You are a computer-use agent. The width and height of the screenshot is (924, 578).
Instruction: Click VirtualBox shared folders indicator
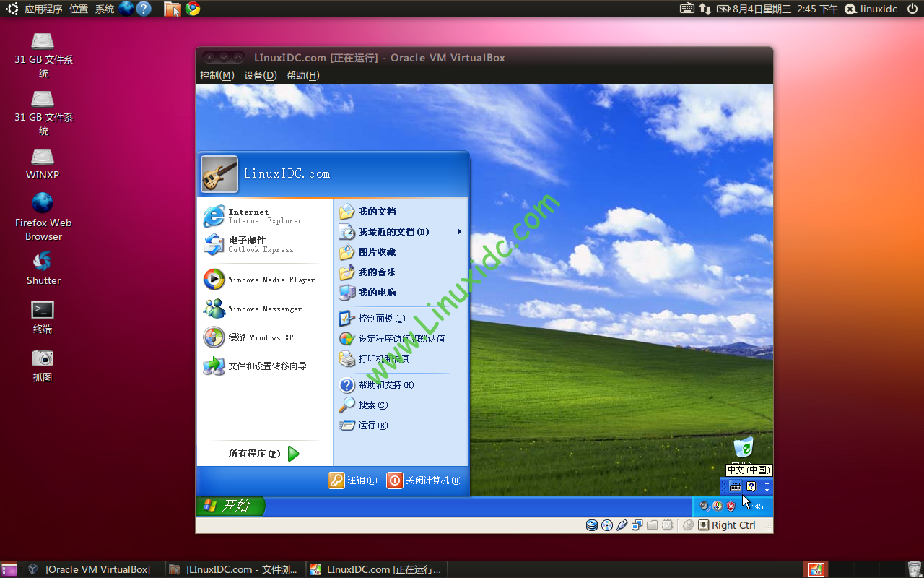click(x=653, y=525)
